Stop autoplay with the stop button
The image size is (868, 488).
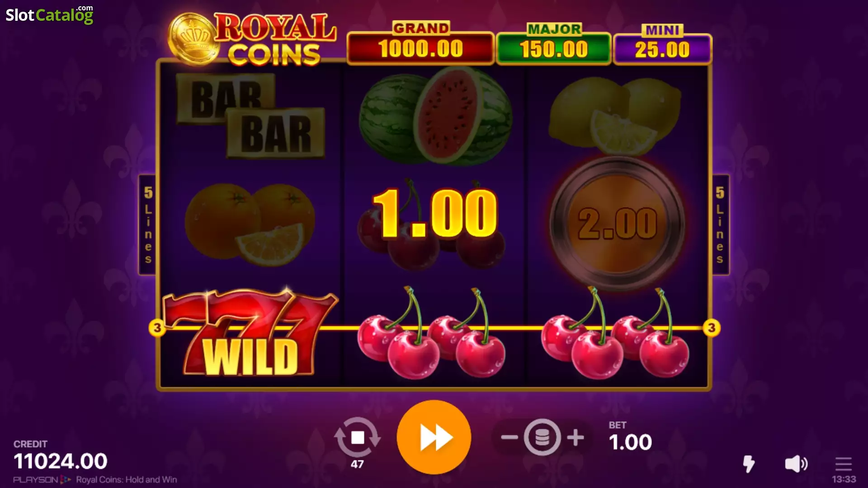(357, 437)
